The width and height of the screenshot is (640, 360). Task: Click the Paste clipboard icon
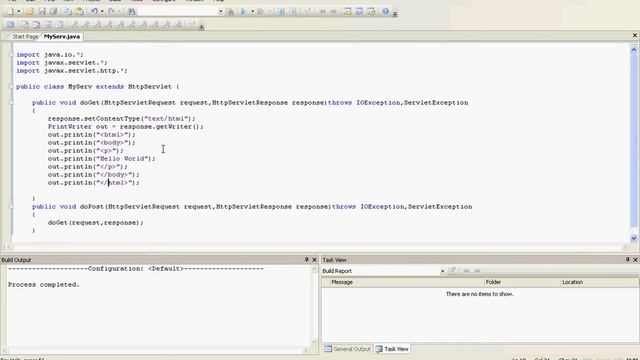tap(80, 11)
